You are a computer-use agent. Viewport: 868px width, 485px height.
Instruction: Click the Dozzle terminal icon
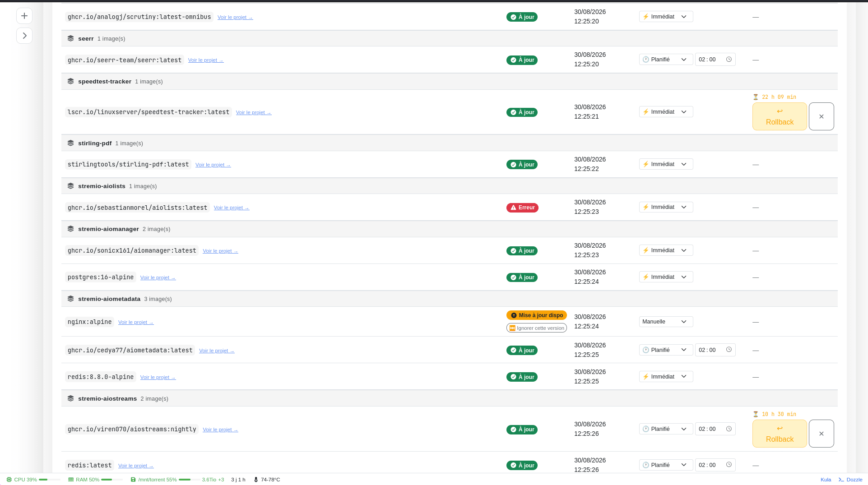(841, 480)
